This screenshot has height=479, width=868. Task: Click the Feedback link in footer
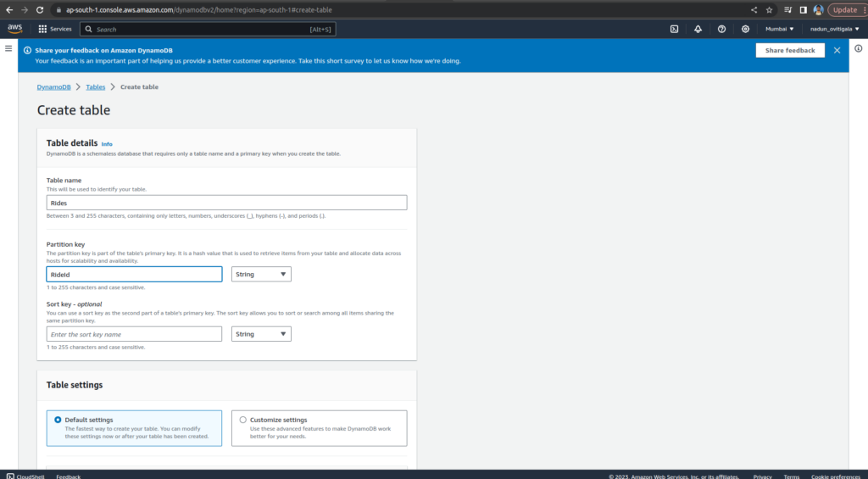(68, 476)
